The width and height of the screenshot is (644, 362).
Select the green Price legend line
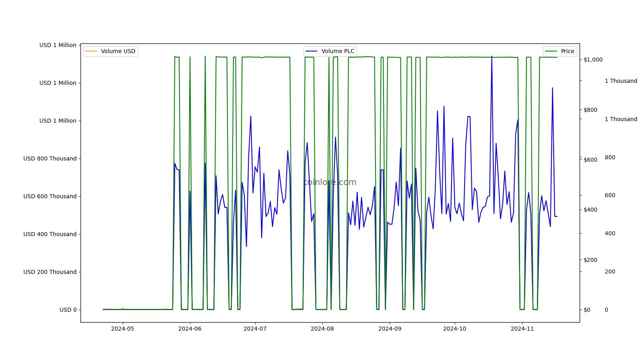click(x=551, y=51)
